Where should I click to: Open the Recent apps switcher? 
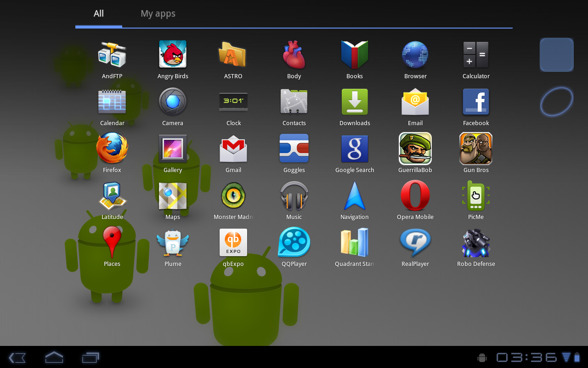tap(90, 357)
